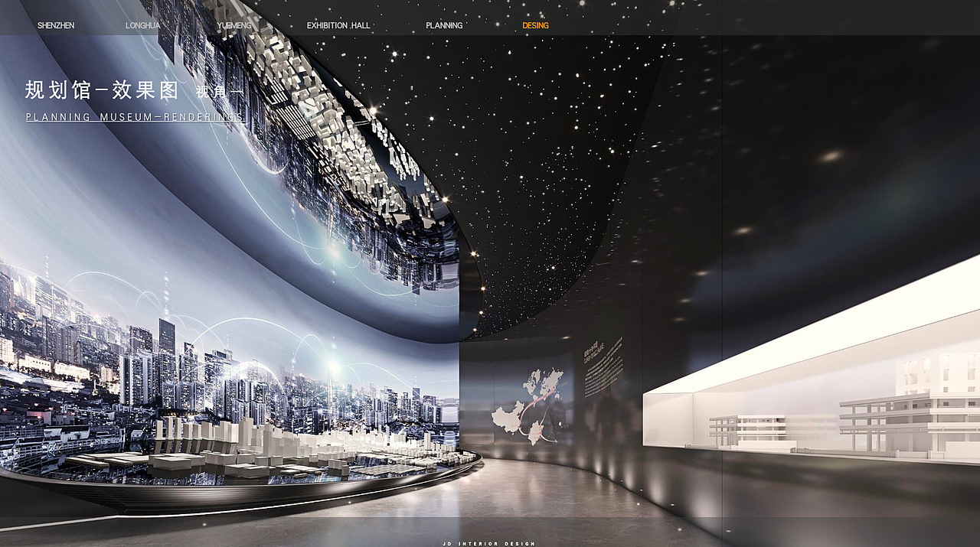Select the PLANNING navigation item
The image size is (980, 547).
(x=444, y=25)
